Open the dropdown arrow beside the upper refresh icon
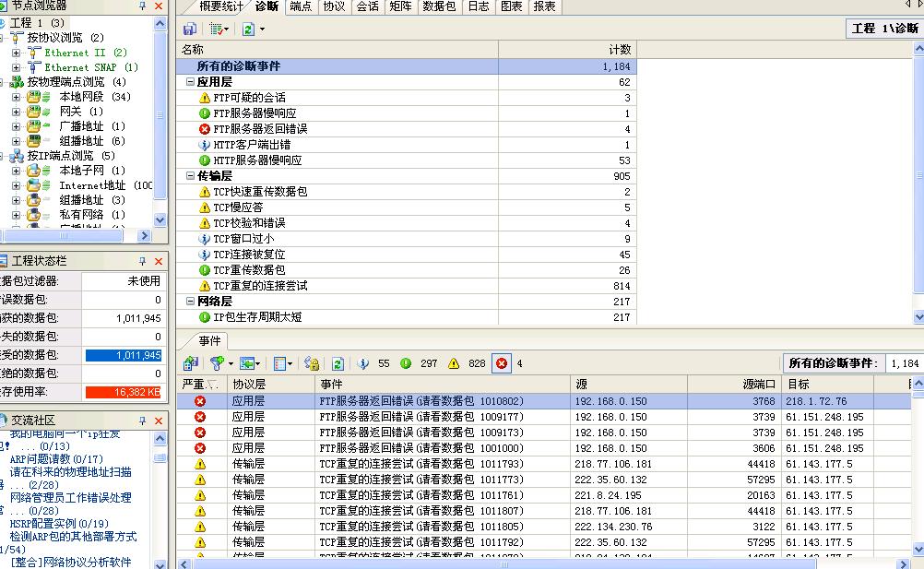The image size is (924, 569). [x=262, y=29]
